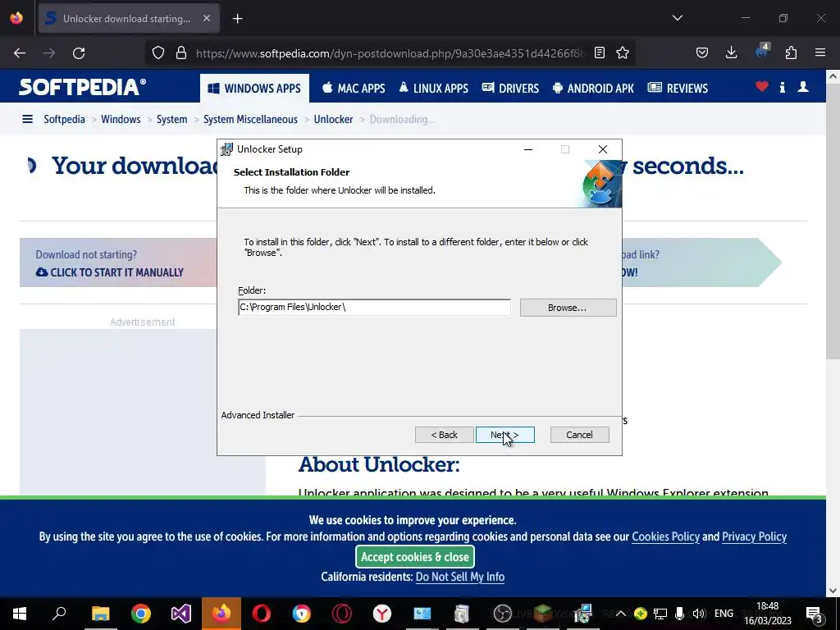This screenshot has width=840, height=630.
Task: Open Yandex browser from taskbar
Action: (382, 614)
